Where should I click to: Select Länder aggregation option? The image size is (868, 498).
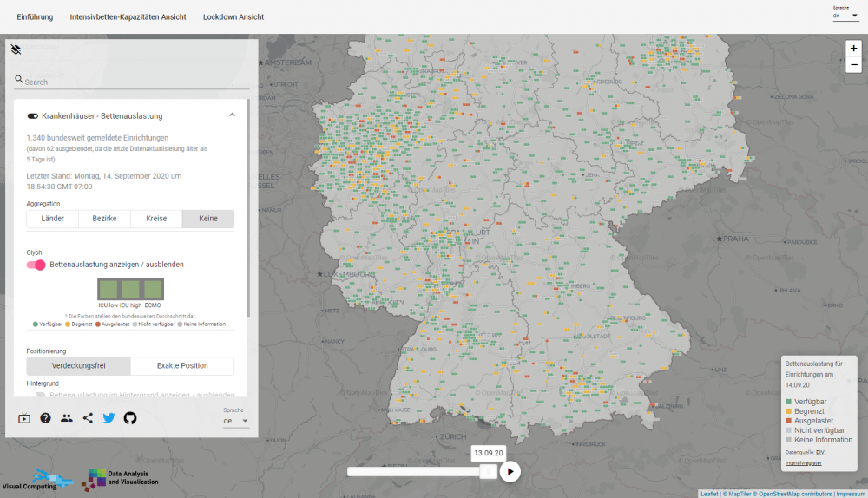(52, 219)
